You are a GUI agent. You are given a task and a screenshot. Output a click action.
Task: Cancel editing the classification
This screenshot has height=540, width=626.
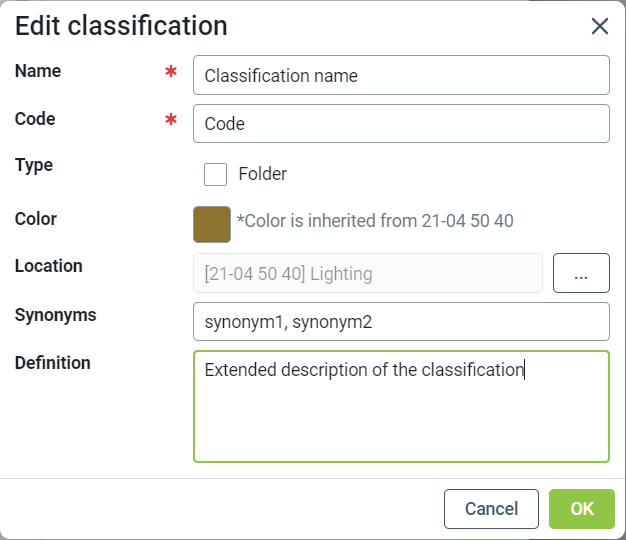[491, 509]
